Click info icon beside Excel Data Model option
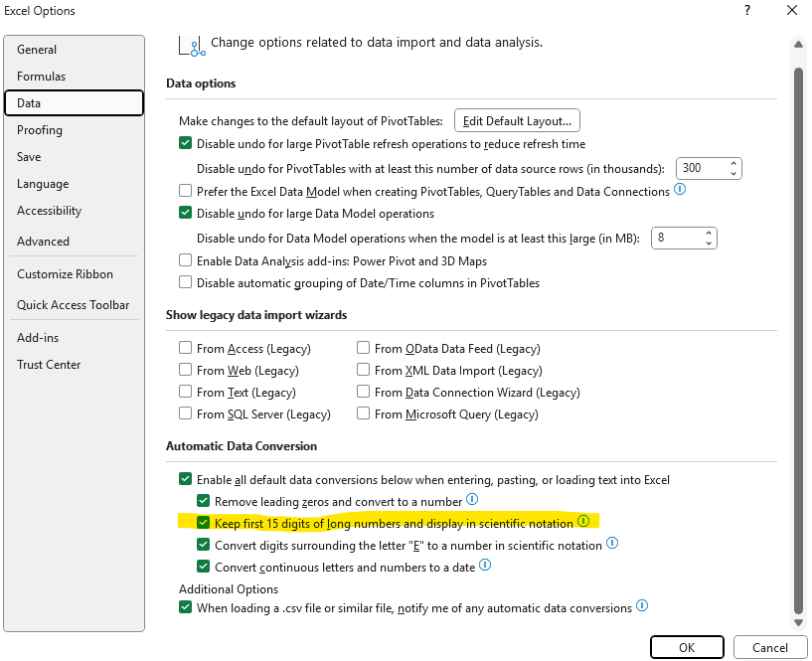The height and width of the screenshot is (661, 812). pos(680,190)
